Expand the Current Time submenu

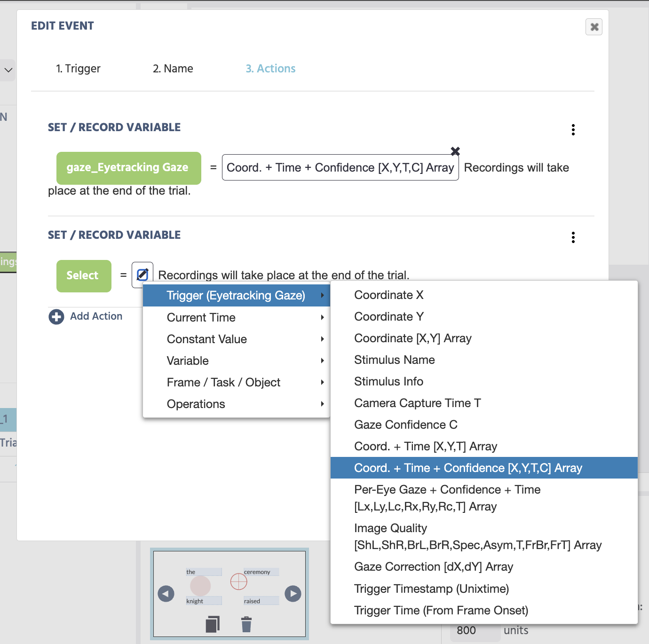pos(237,317)
